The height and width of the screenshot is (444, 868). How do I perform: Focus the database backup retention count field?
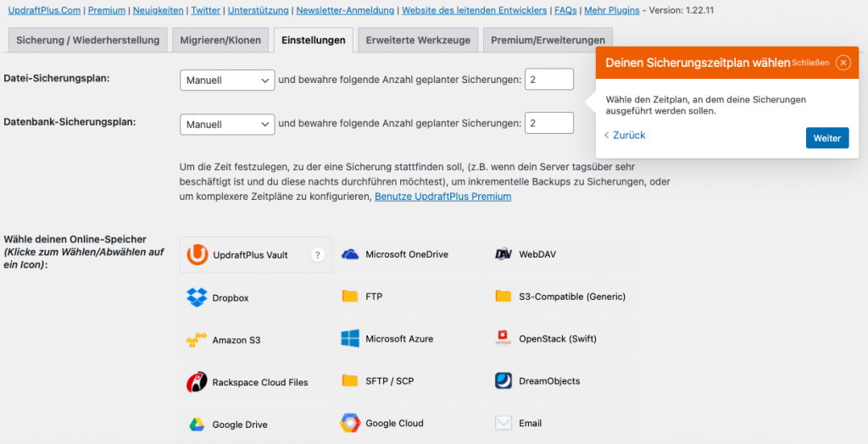[549, 123]
